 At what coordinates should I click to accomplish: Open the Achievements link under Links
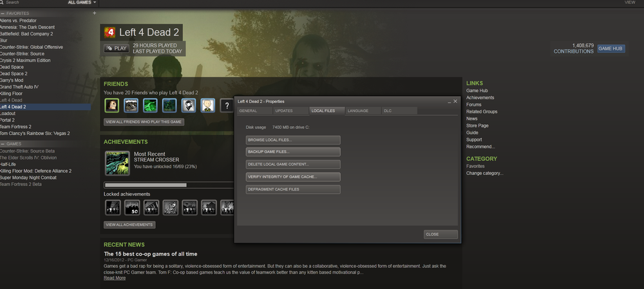[x=480, y=98]
